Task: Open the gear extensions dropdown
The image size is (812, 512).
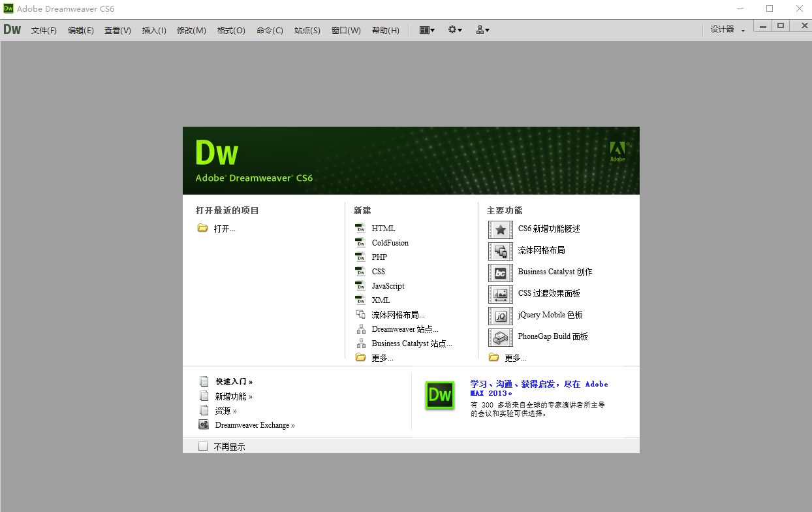Action: pos(455,30)
